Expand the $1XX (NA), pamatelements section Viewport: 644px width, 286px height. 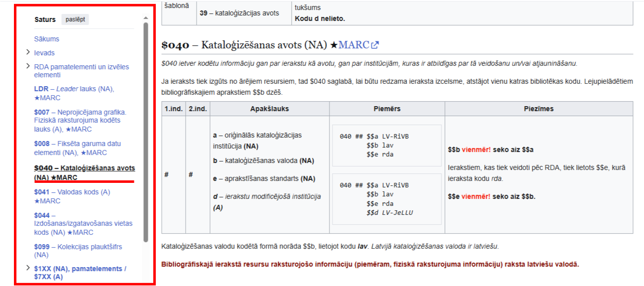coord(27,269)
